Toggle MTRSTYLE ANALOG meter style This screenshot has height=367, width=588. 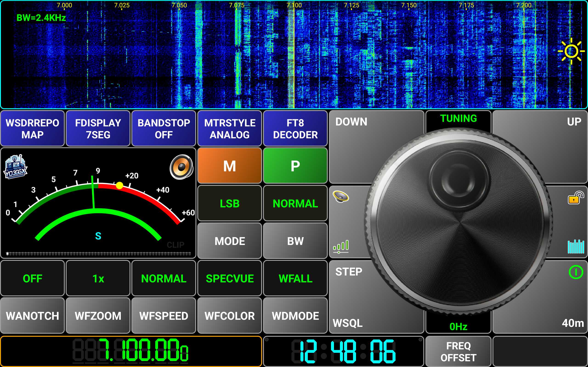click(x=230, y=129)
